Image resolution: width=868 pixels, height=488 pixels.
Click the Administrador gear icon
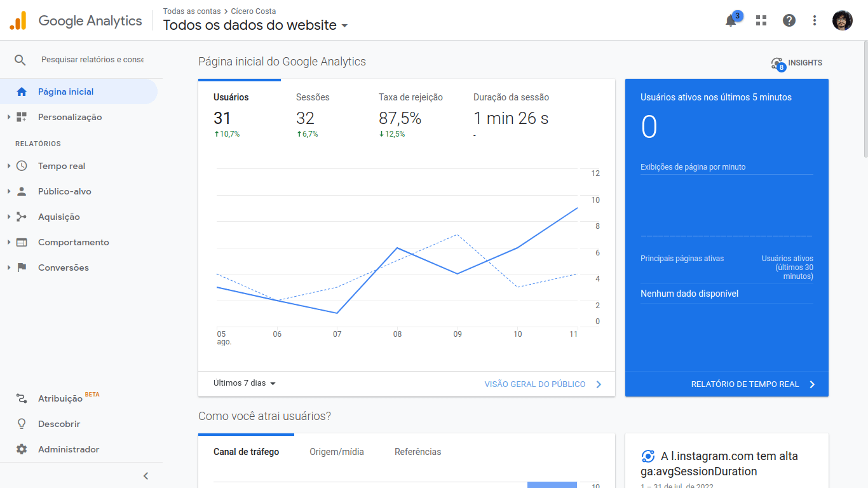point(22,449)
